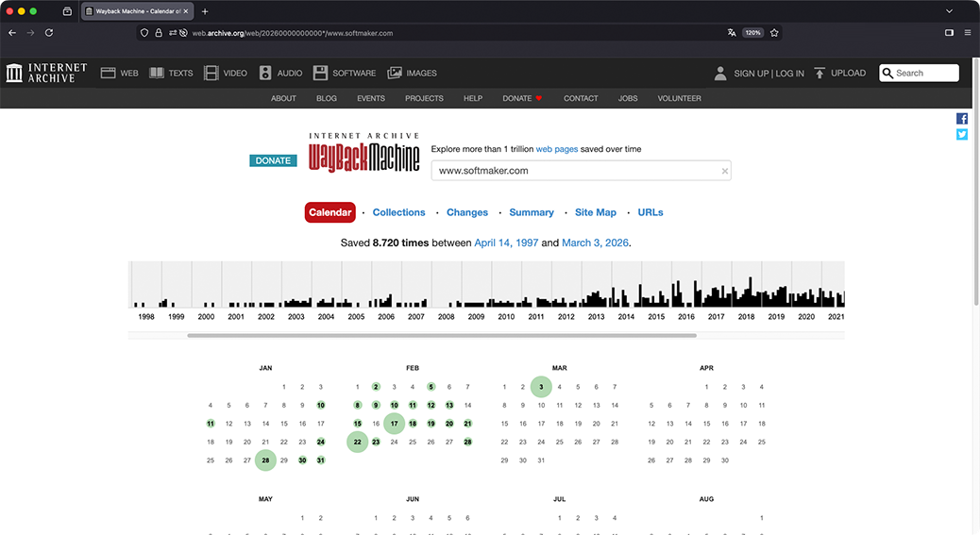
Task: Open the Contact menu item
Action: coord(581,99)
